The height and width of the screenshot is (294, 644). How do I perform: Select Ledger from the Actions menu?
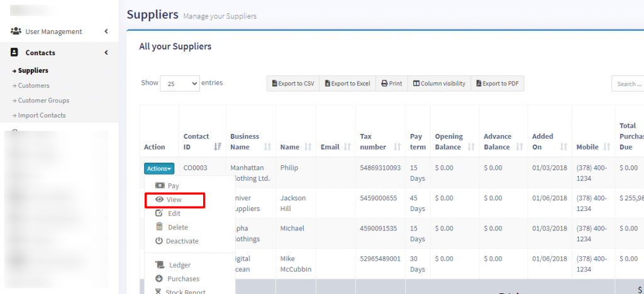[x=179, y=265]
